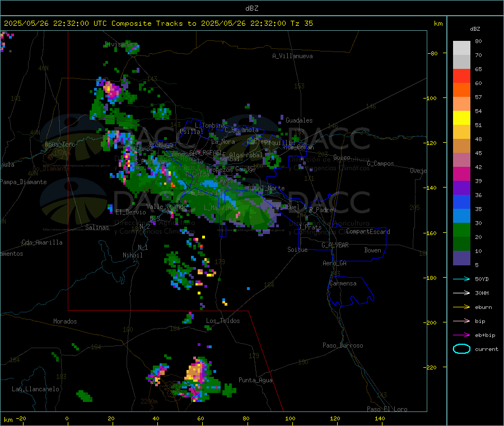The width and height of the screenshot is (504, 426).
Task: Click the L_Malvinas place label
Action: 221,208
